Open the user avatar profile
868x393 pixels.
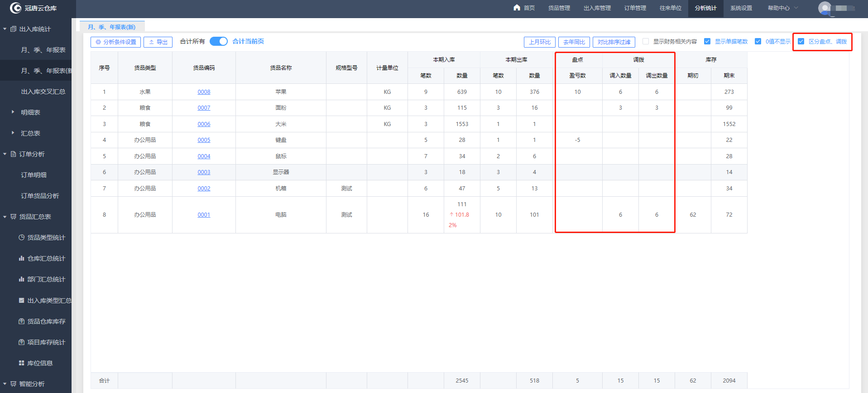tap(825, 8)
